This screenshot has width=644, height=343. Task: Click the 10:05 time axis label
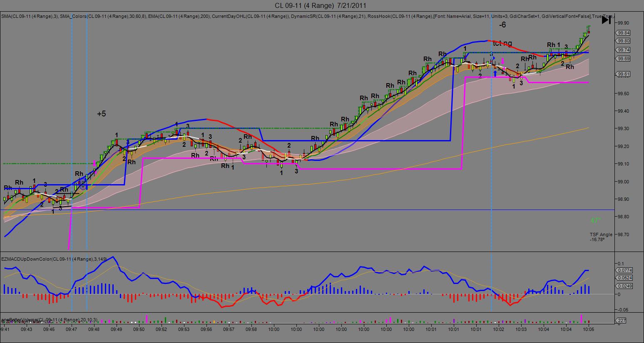[x=588, y=329]
